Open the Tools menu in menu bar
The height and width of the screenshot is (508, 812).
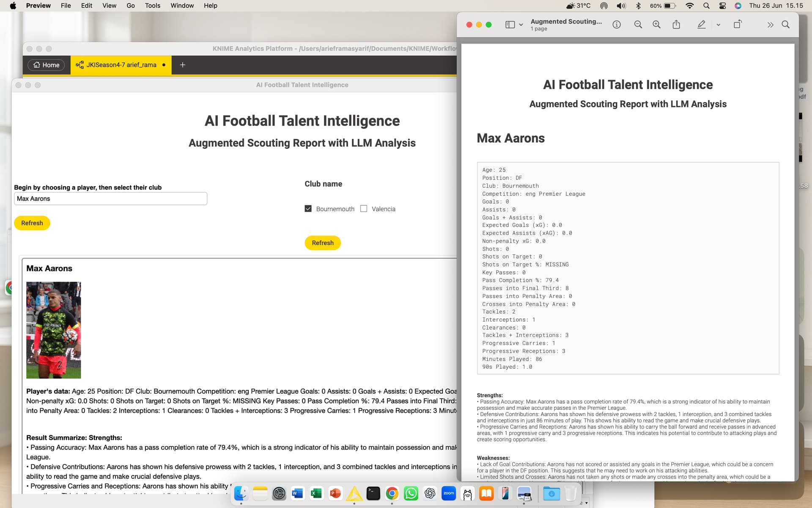coord(152,6)
